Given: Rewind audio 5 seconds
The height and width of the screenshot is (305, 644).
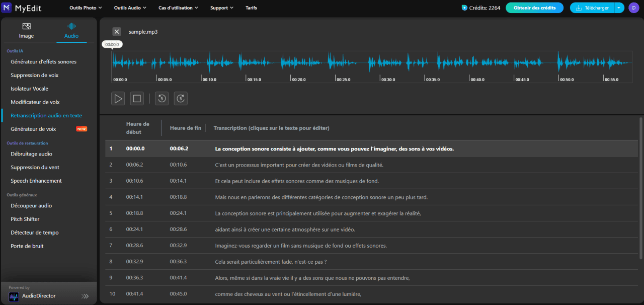Looking at the screenshot, I should point(162,99).
